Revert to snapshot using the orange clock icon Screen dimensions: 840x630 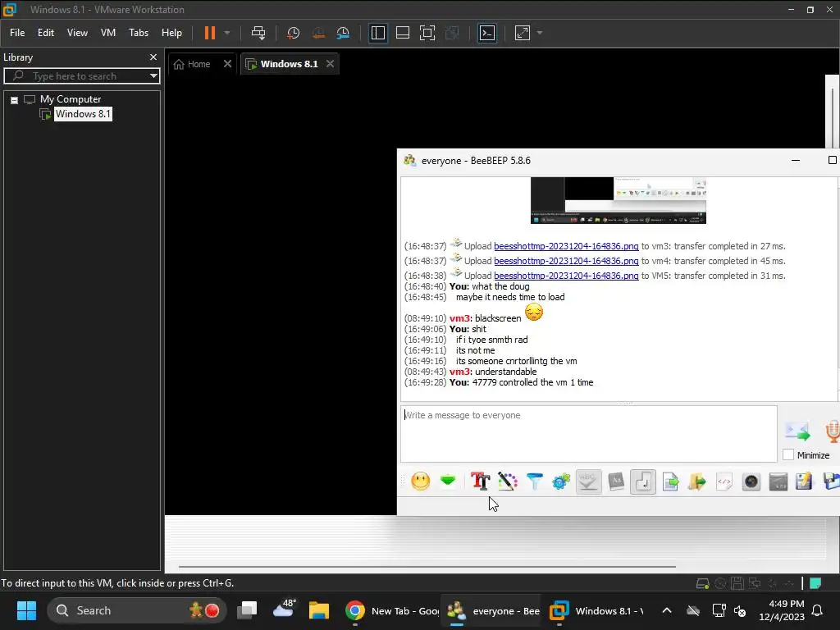[318, 33]
